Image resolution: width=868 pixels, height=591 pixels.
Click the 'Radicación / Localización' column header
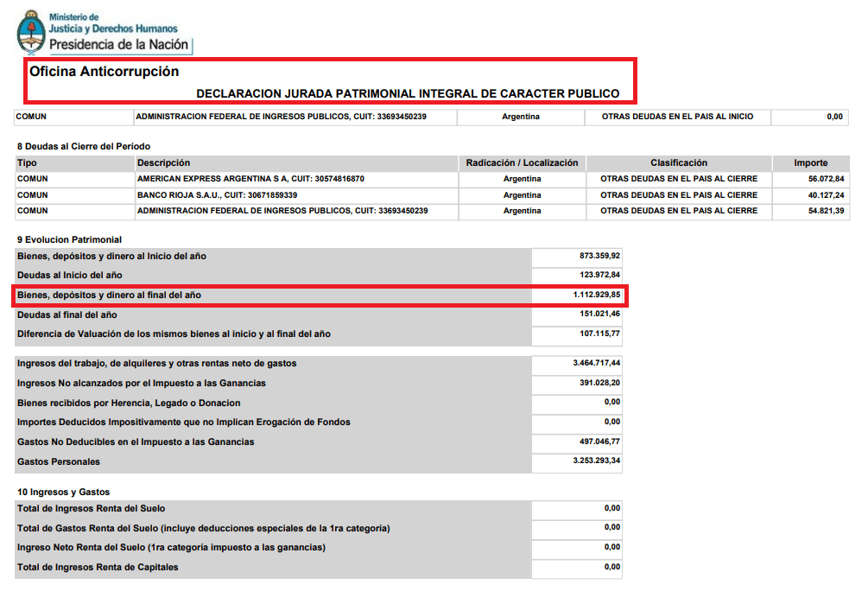click(x=522, y=162)
